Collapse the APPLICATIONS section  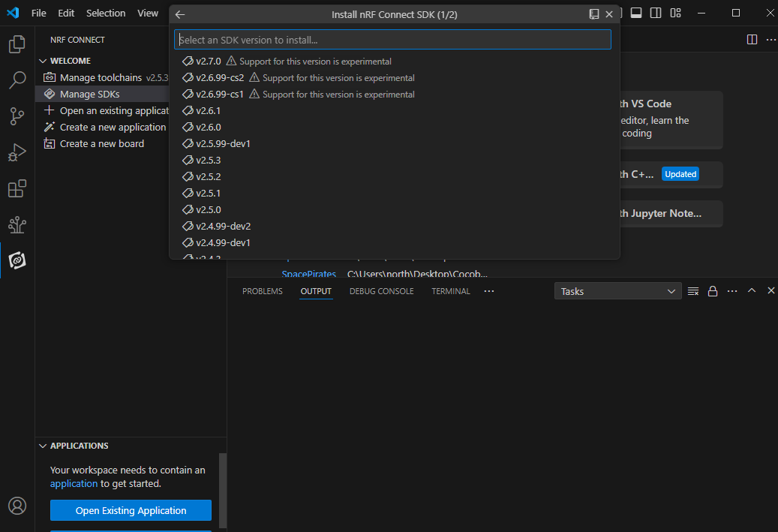pyautogui.click(x=43, y=446)
